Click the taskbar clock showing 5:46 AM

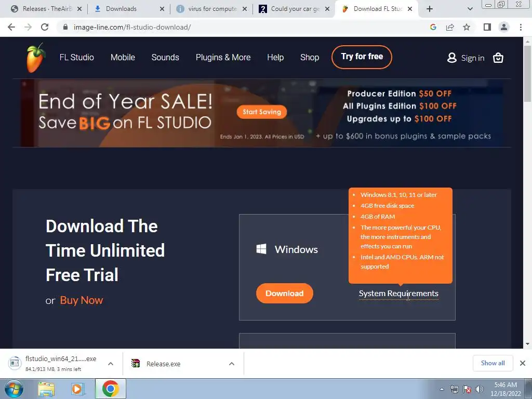click(x=506, y=389)
